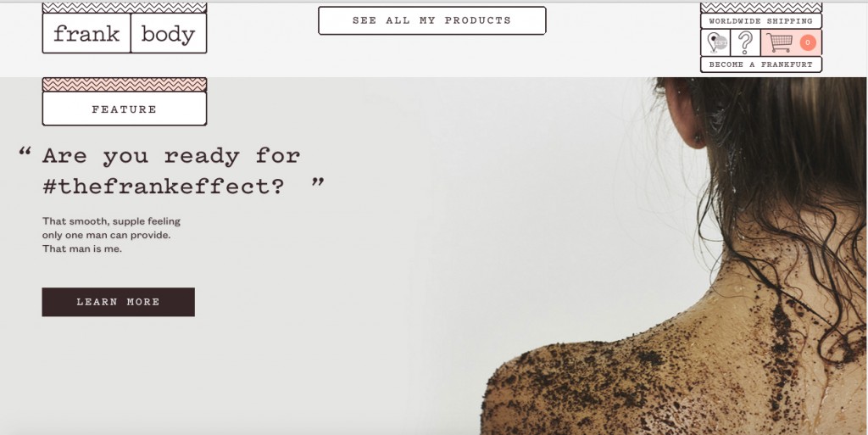Click the orange cart item count badge
Image resolution: width=868 pixels, height=435 pixels.
click(808, 42)
